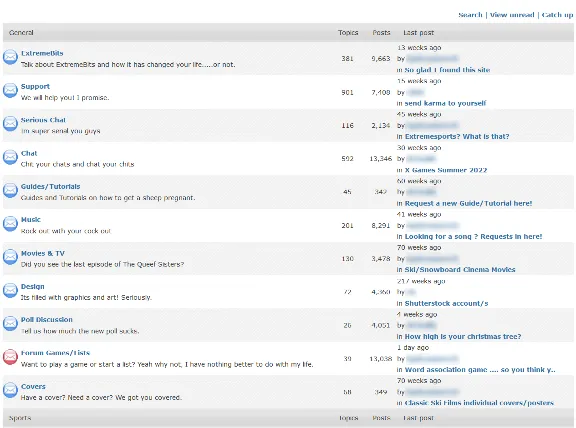This screenshot has height=428, width=576.
Task: Click the envelope icon beside Covers forum
Action: [10, 390]
